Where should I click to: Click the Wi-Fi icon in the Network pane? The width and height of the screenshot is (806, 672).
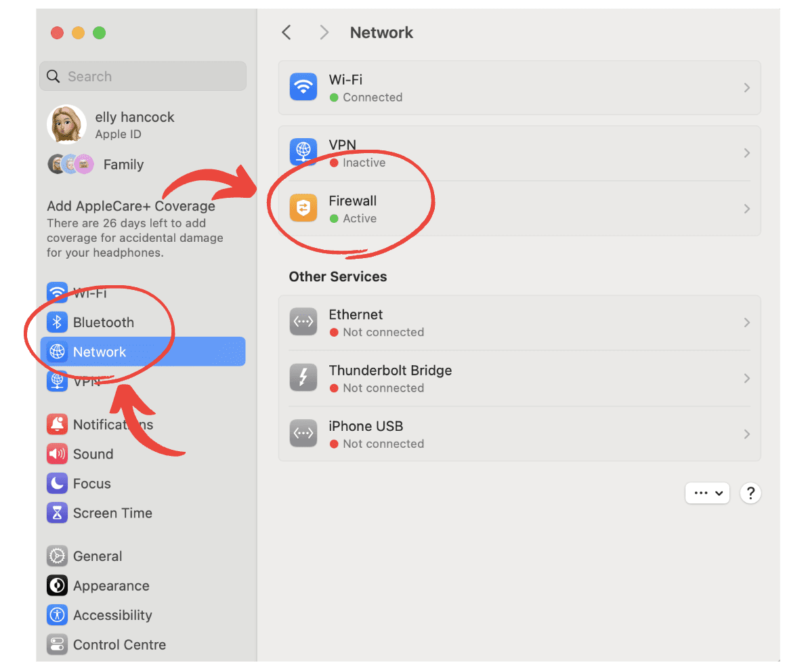pyautogui.click(x=303, y=87)
